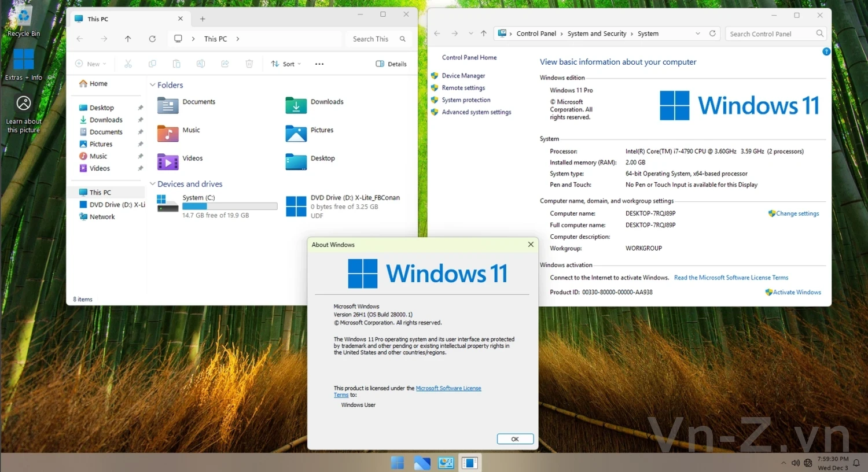Open the Advanced system settings link
Image resolution: width=868 pixels, height=472 pixels.
click(476, 112)
